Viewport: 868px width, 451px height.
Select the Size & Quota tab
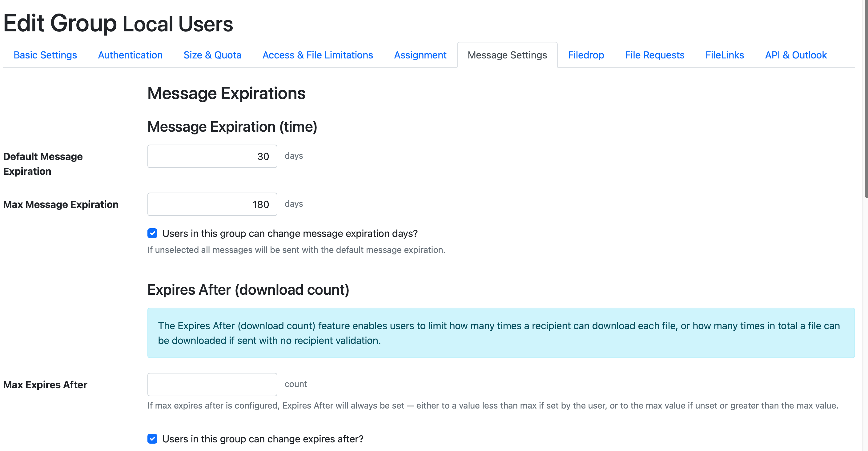pos(212,55)
